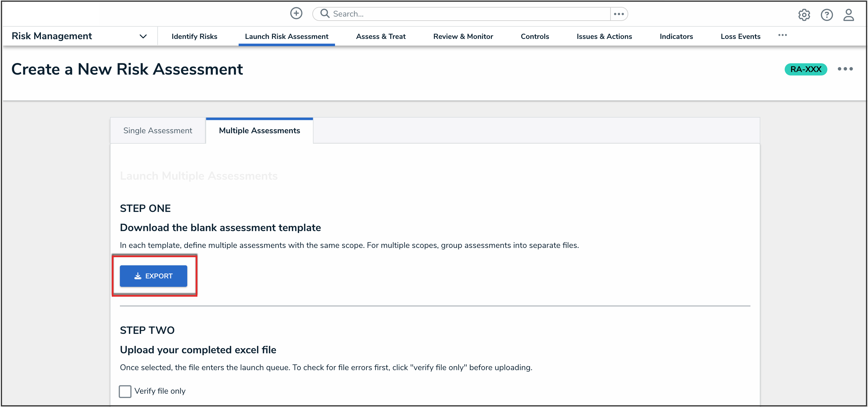Open search options ellipsis menu

[x=619, y=14]
